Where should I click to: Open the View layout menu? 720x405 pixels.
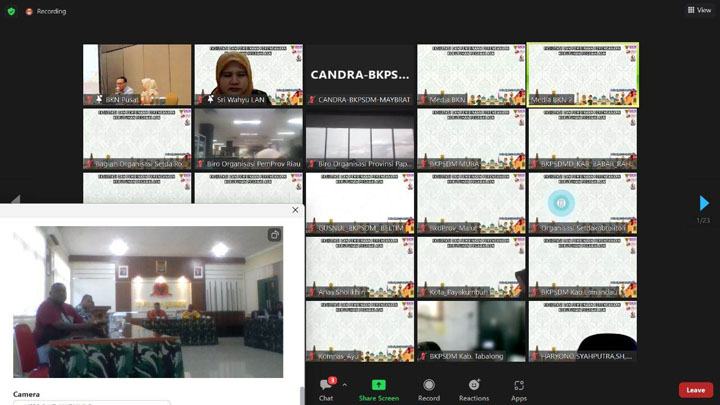coord(699,10)
